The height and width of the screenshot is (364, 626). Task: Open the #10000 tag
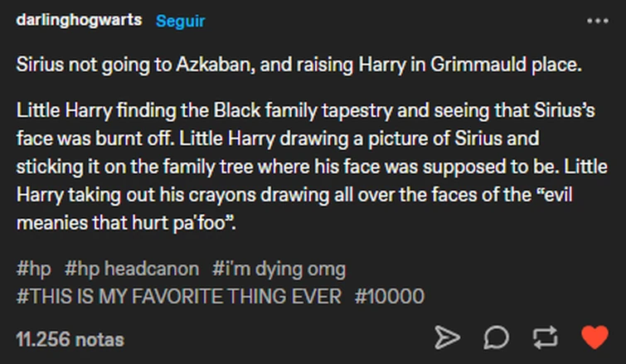(x=389, y=296)
